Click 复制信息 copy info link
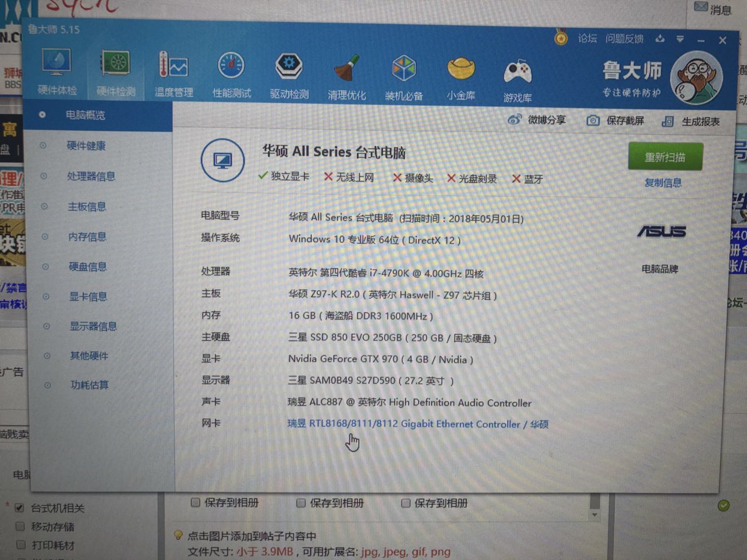Viewport: 747px width, 560px height. (x=663, y=183)
